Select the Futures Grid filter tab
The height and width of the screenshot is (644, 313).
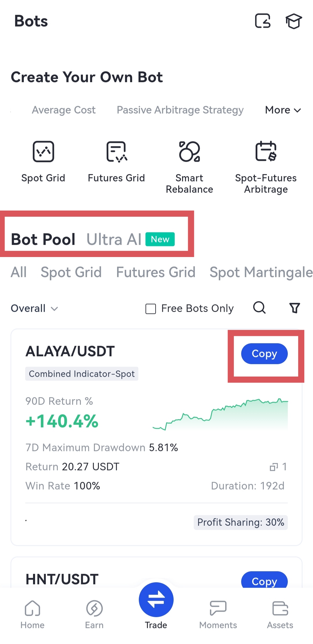pyautogui.click(x=156, y=272)
